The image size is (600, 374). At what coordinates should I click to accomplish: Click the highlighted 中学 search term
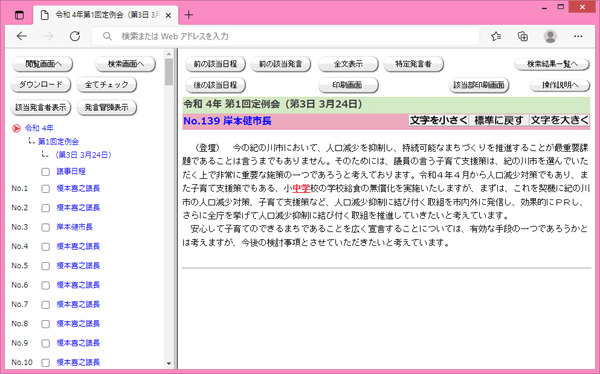(x=301, y=188)
